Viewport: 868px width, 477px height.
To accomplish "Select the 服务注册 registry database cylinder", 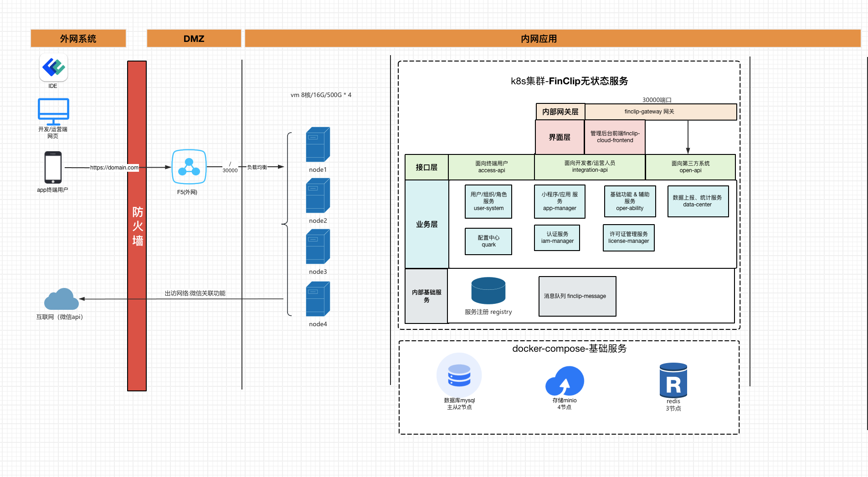I will (x=488, y=291).
